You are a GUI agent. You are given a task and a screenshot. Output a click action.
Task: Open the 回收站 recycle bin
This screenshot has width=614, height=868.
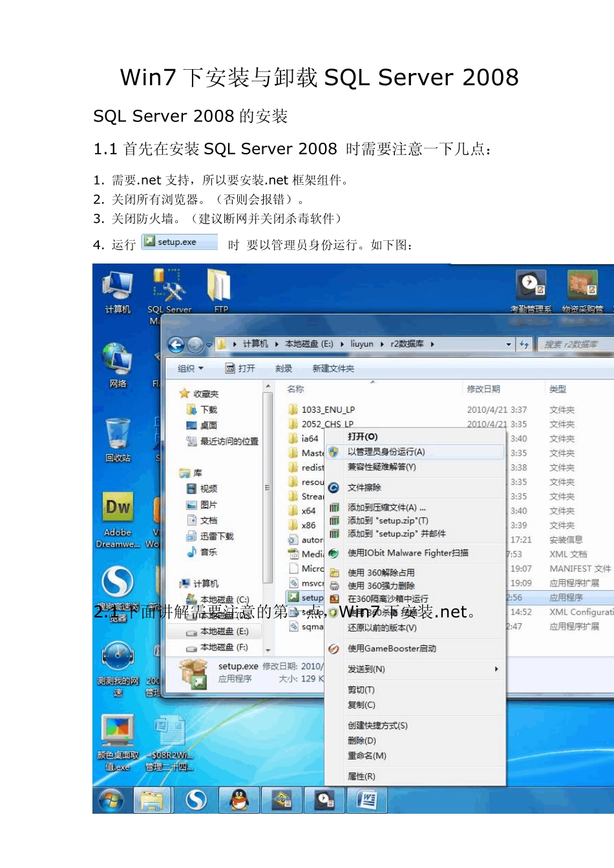pos(118,440)
